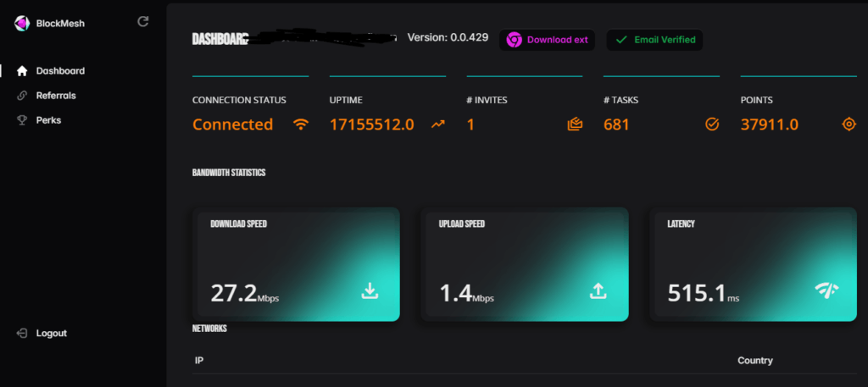Click the Chrome icon in Download ext
This screenshot has width=868, height=387.
(515, 40)
